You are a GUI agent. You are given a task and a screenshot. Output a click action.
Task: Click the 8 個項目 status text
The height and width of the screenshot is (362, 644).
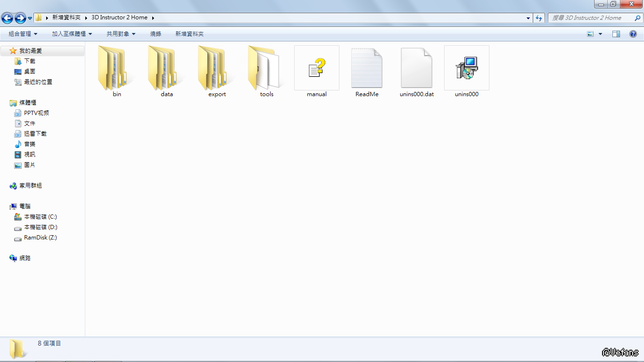coord(50,344)
